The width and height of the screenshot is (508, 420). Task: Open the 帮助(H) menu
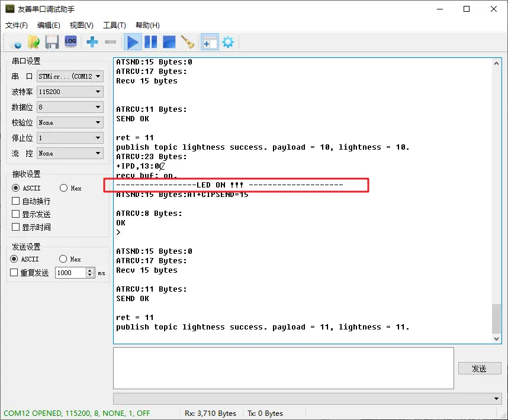tap(147, 25)
